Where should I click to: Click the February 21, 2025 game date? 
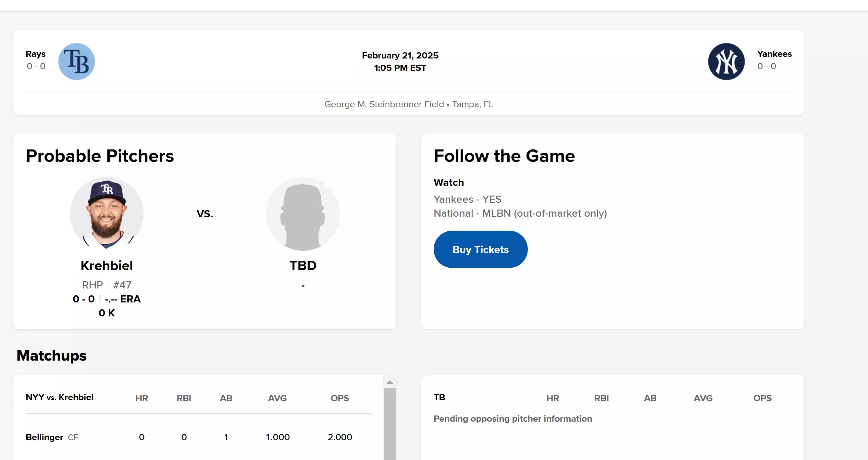(x=400, y=55)
